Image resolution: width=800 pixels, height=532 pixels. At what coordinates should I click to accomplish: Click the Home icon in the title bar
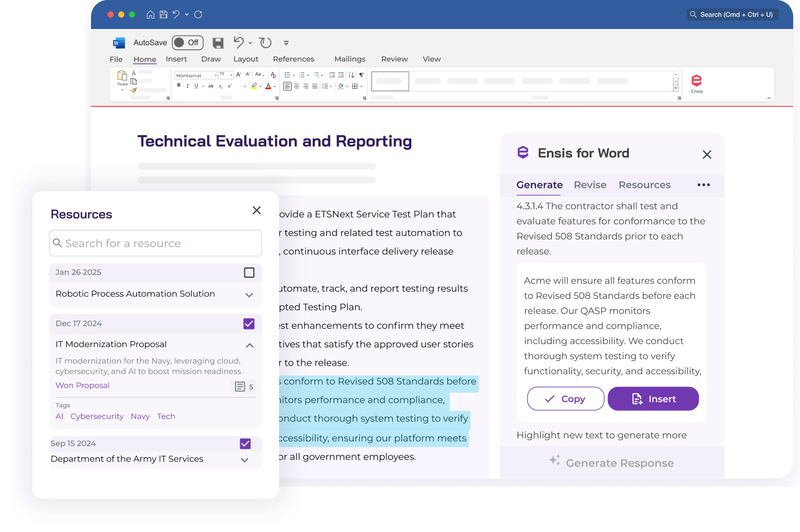click(150, 15)
